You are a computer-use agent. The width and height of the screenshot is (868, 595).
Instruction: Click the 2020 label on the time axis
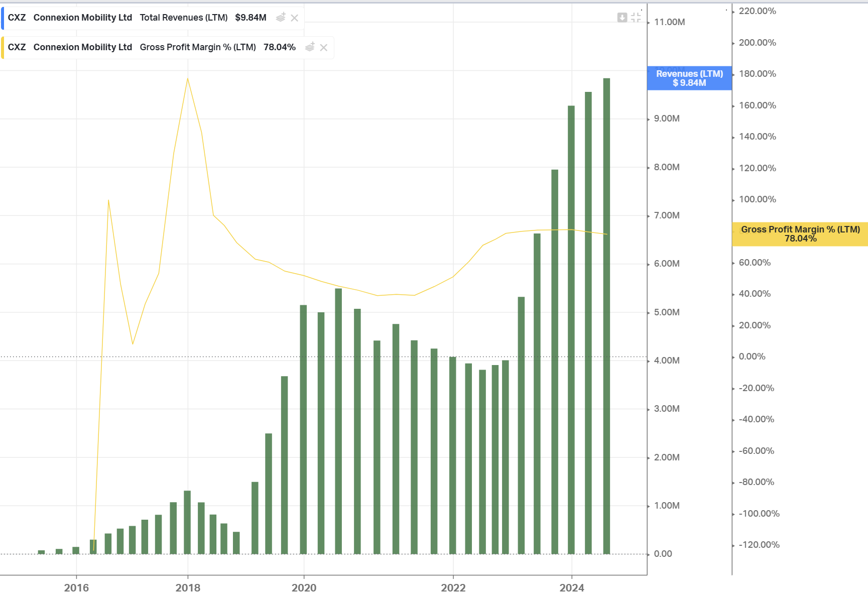click(x=304, y=587)
